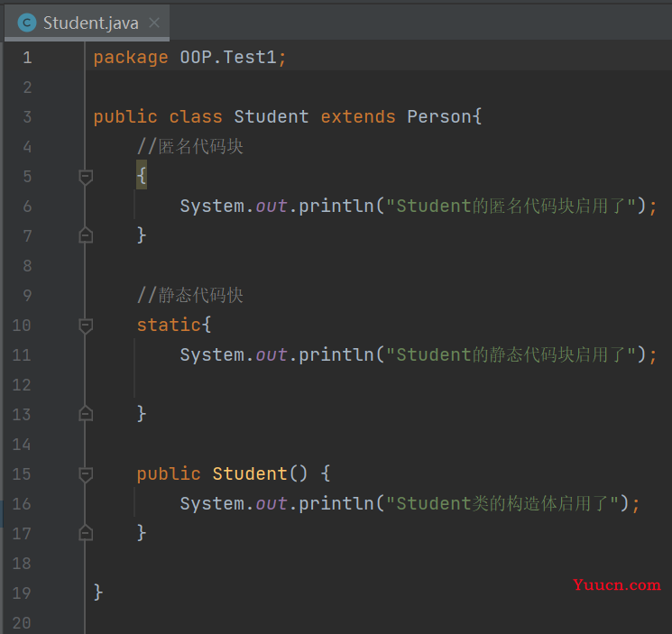Image resolution: width=672 pixels, height=634 pixels.
Task: Click the string "Student的静态代码块启用了"
Action: [511, 354]
